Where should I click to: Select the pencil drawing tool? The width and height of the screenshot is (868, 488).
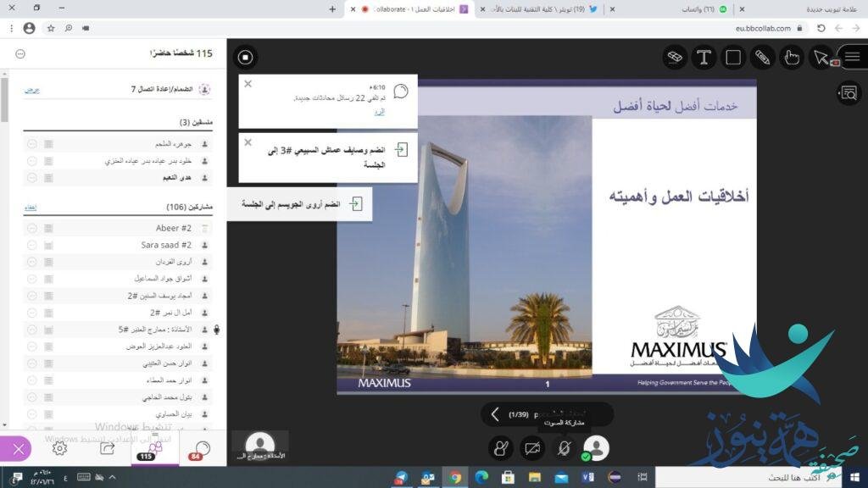(x=763, y=58)
